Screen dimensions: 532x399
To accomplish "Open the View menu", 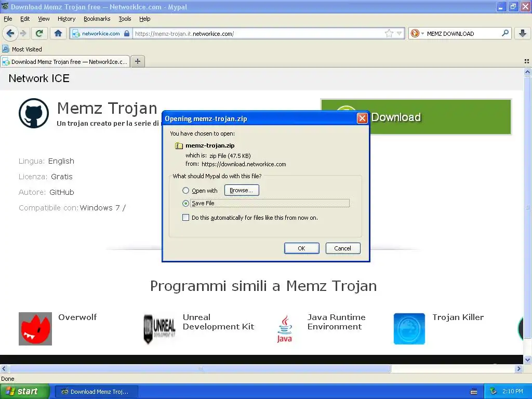I will point(44,19).
